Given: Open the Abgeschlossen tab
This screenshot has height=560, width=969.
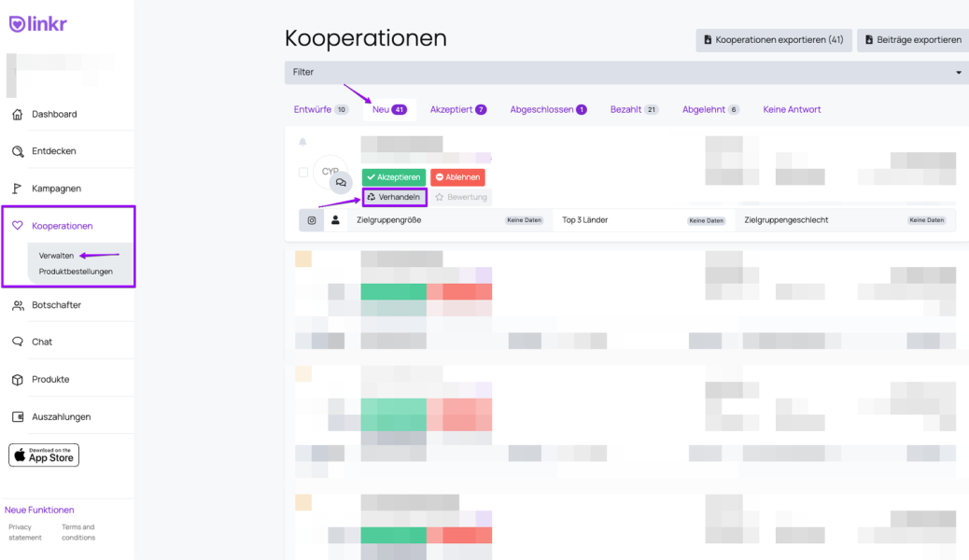Looking at the screenshot, I should [x=548, y=109].
